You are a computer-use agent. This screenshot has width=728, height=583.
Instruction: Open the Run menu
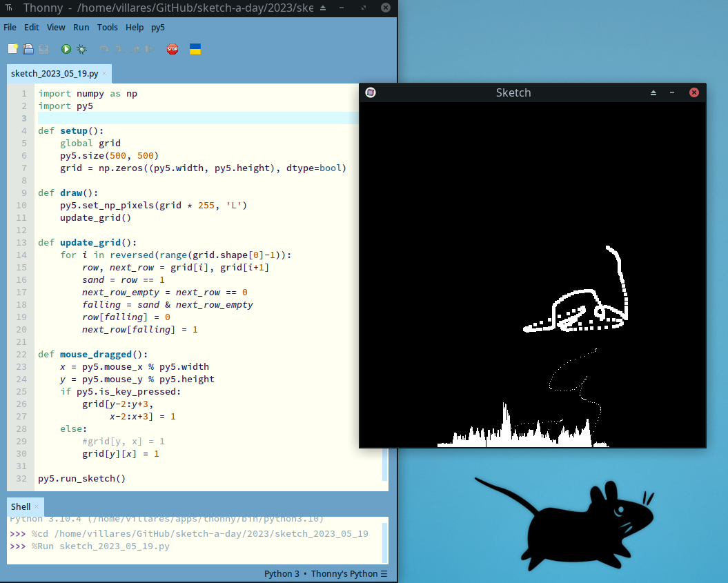[x=81, y=28]
